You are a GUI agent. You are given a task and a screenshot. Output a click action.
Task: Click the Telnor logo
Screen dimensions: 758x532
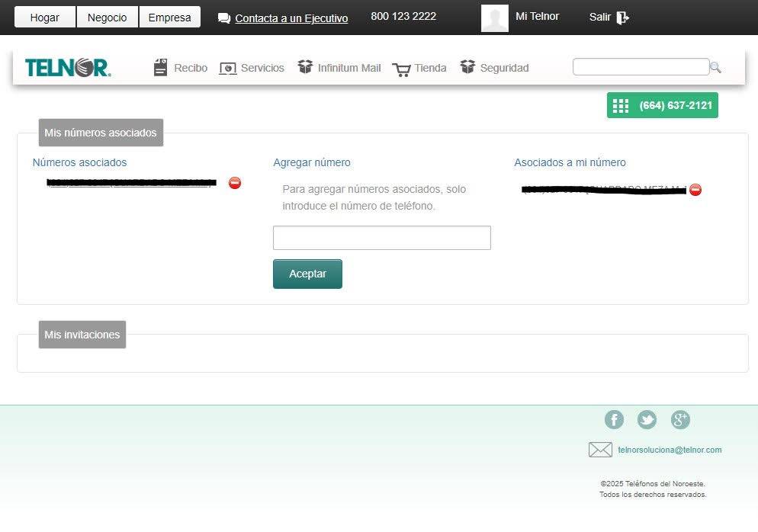pyautogui.click(x=68, y=68)
